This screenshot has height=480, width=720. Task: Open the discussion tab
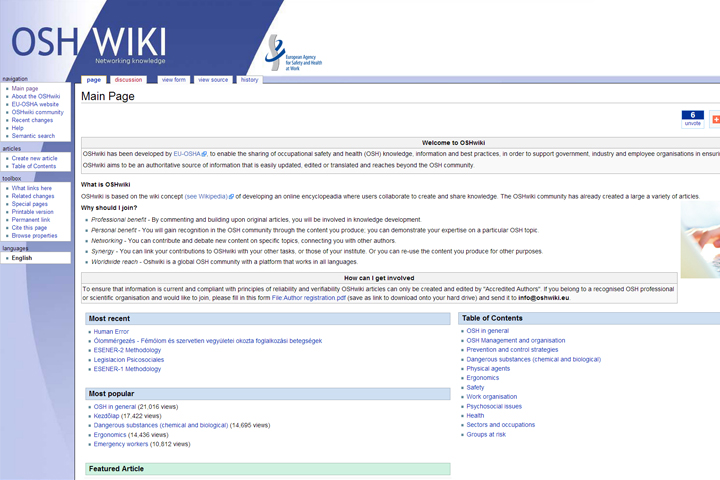point(128,80)
